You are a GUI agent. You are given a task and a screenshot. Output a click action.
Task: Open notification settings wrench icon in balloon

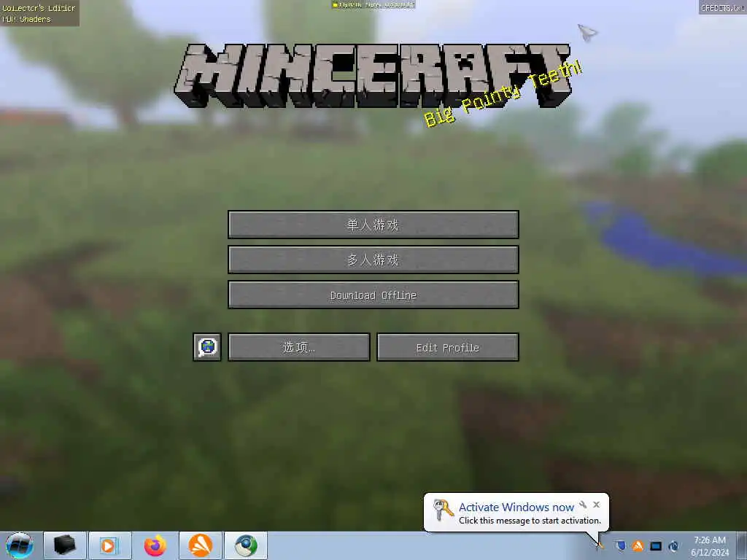tap(583, 505)
